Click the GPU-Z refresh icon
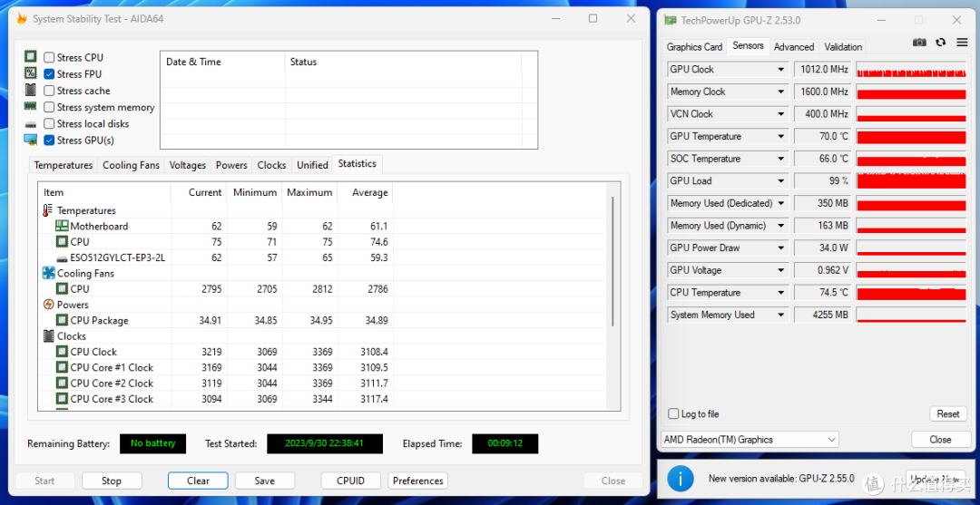The width and height of the screenshot is (980, 505). coord(940,42)
